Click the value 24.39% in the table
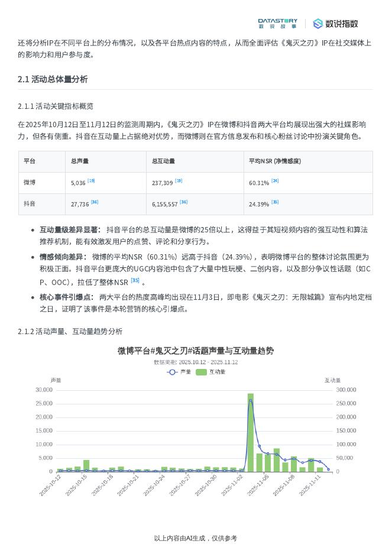The height and width of the screenshot is (554, 392). [x=259, y=204]
